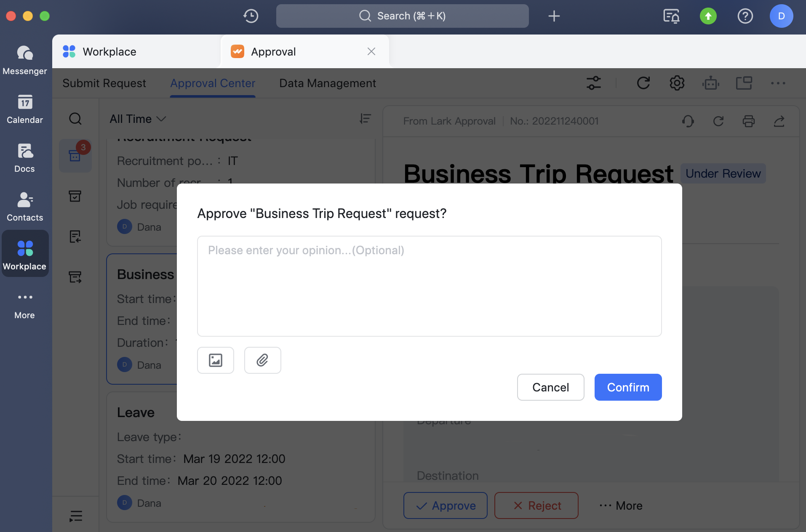Click the green update arrow icon
The image size is (806, 532).
pyautogui.click(x=708, y=16)
